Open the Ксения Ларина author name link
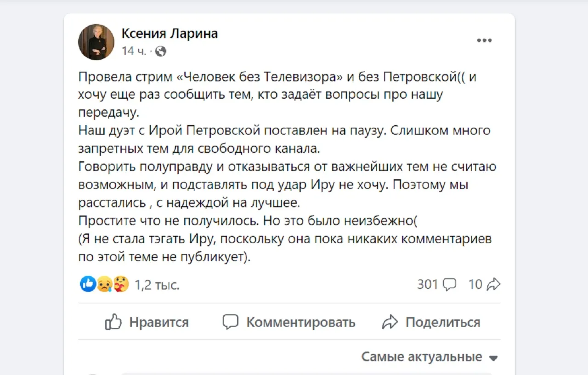 [170, 34]
